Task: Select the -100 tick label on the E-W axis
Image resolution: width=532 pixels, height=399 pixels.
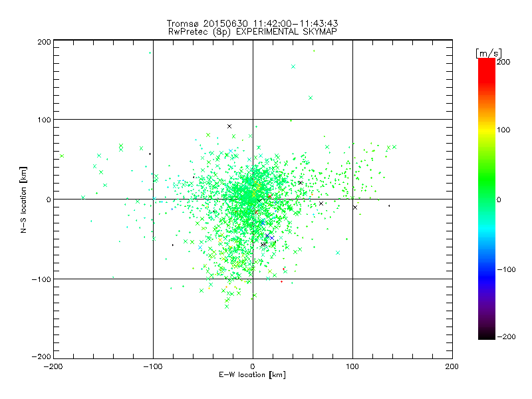Action: (x=153, y=366)
